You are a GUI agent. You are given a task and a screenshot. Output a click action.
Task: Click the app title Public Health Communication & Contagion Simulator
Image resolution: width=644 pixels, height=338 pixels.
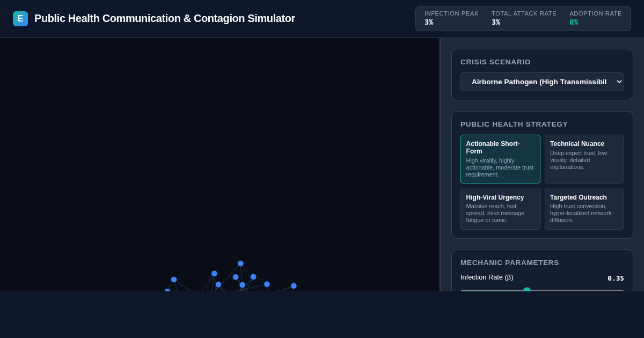click(165, 18)
